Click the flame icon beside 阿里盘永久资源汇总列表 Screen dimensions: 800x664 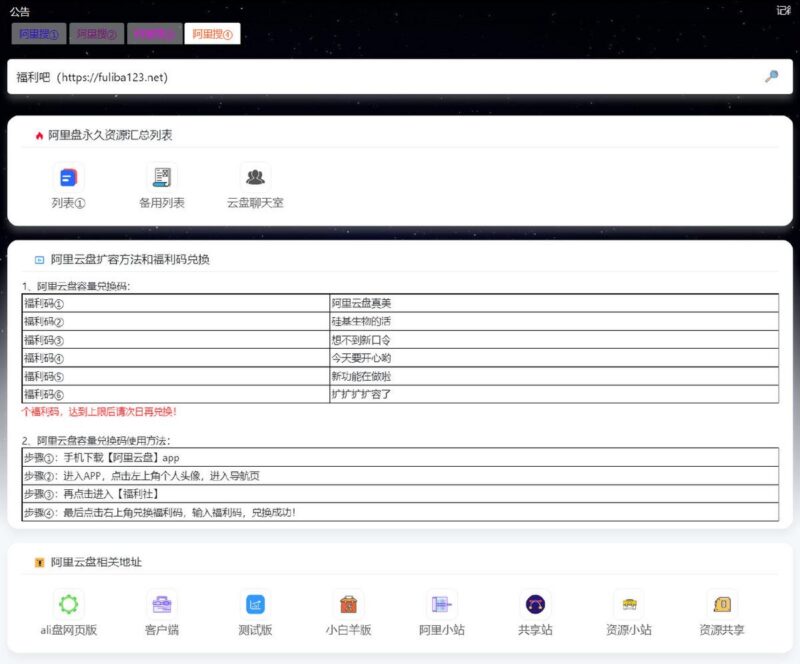click(x=39, y=136)
